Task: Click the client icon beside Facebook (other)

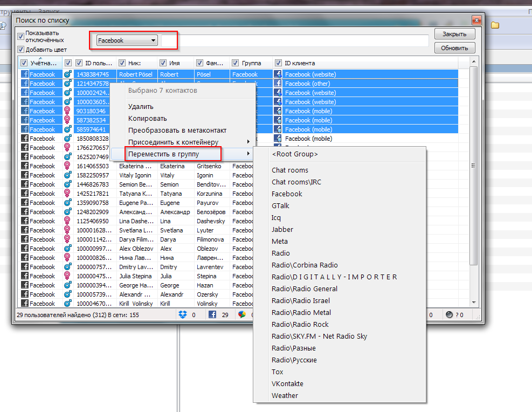Action: click(278, 83)
